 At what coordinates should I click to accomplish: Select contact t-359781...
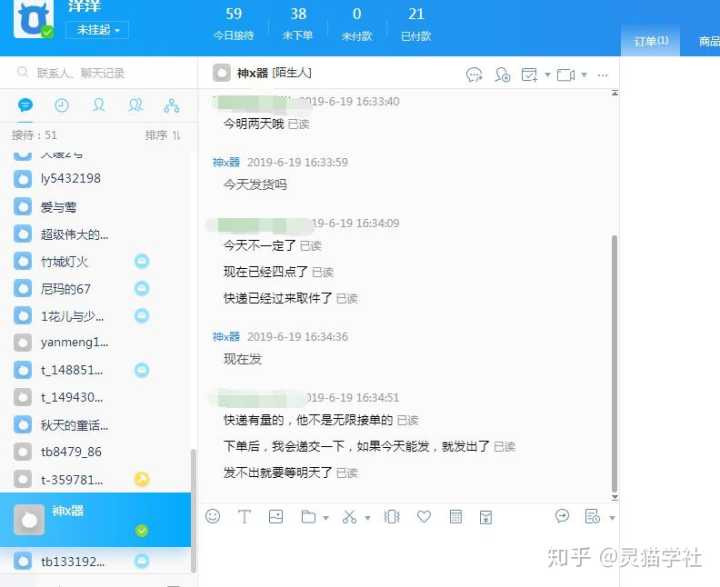96,480
